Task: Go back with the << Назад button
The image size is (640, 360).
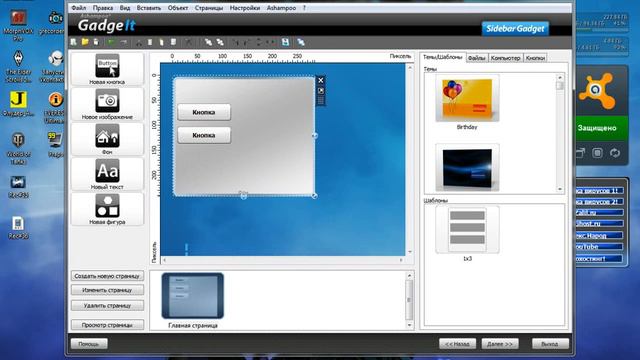Action: point(458,344)
